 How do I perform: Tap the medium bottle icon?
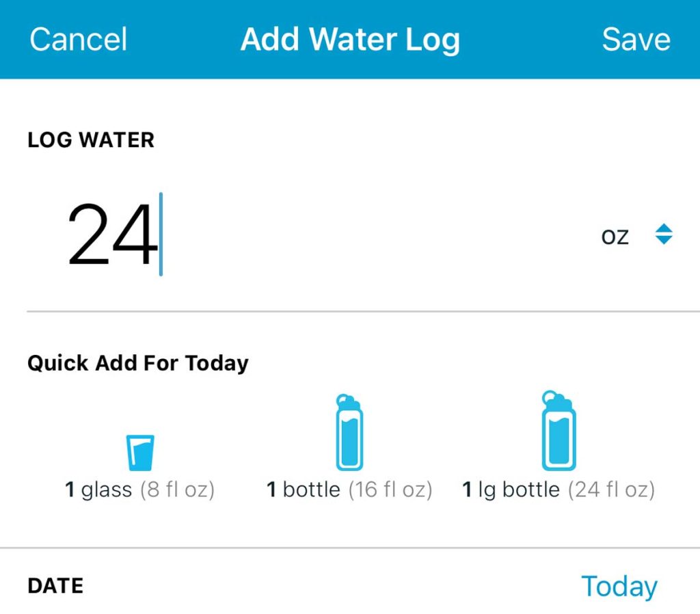(x=349, y=433)
